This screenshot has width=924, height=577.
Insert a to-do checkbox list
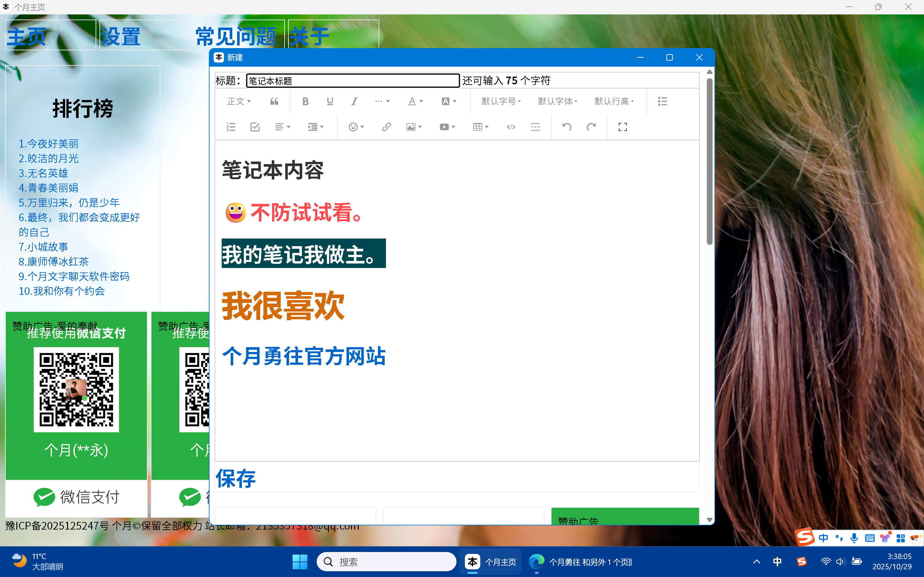click(255, 127)
